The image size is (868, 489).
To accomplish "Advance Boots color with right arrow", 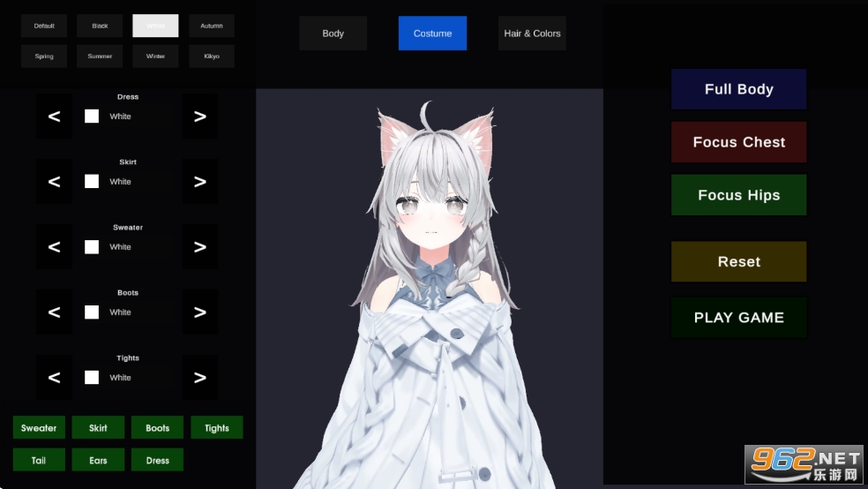I will click(199, 312).
